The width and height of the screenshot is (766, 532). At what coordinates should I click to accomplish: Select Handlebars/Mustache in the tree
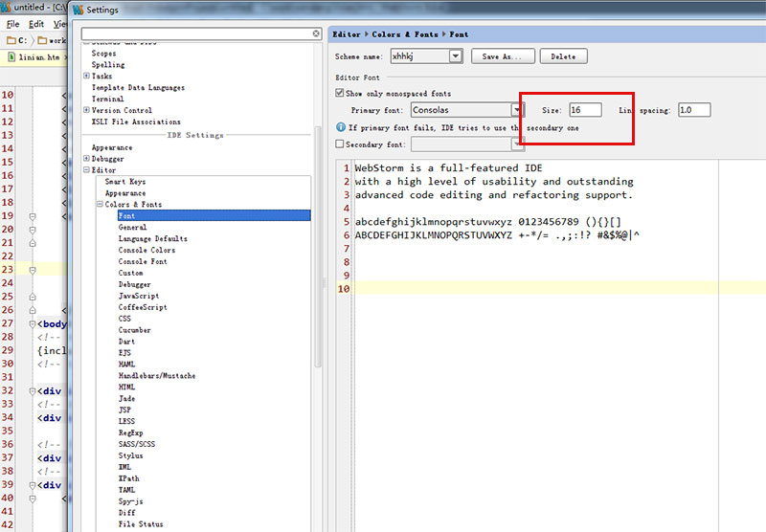[157, 375]
